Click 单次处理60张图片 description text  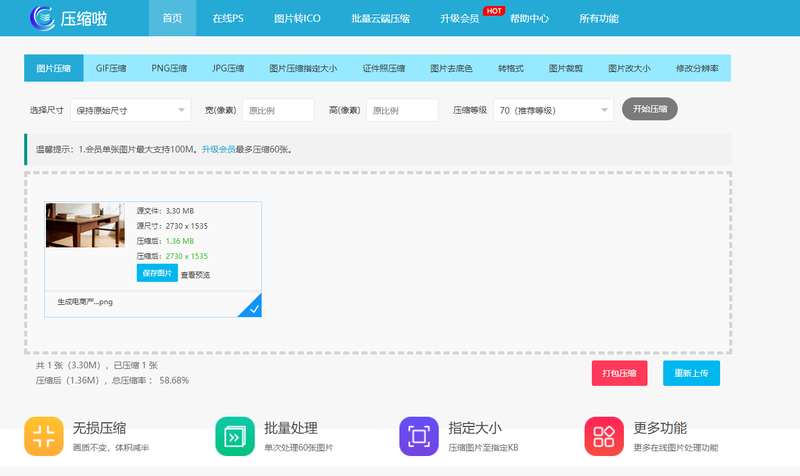coord(298,447)
